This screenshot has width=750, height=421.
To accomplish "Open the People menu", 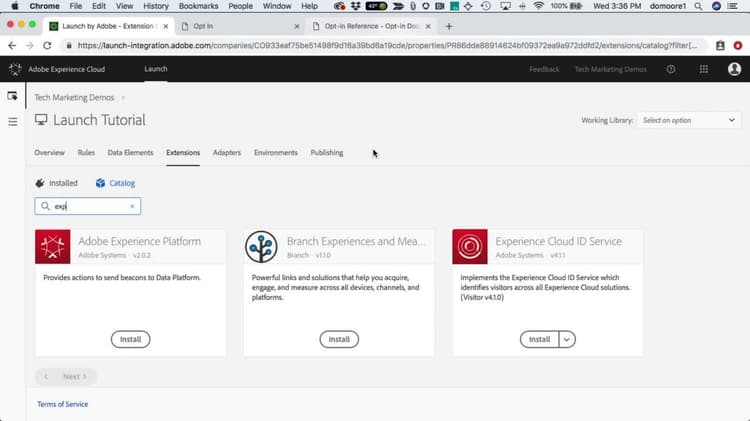I will coord(240,6).
